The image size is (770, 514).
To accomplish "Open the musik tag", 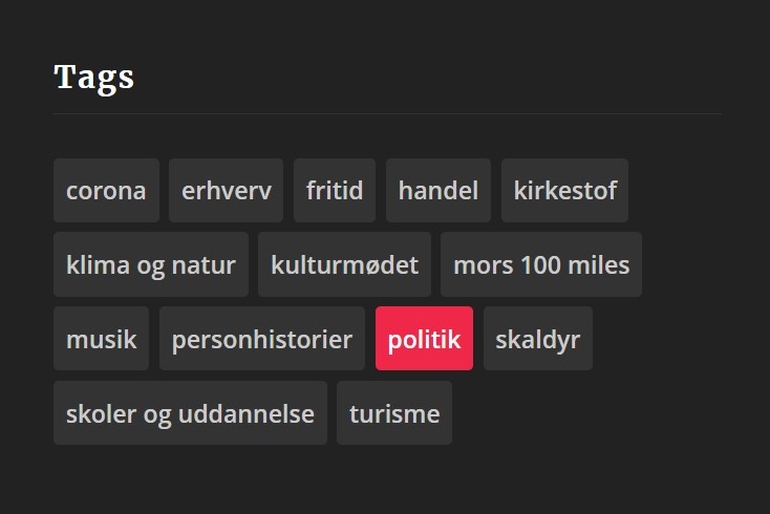I will [x=101, y=339].
